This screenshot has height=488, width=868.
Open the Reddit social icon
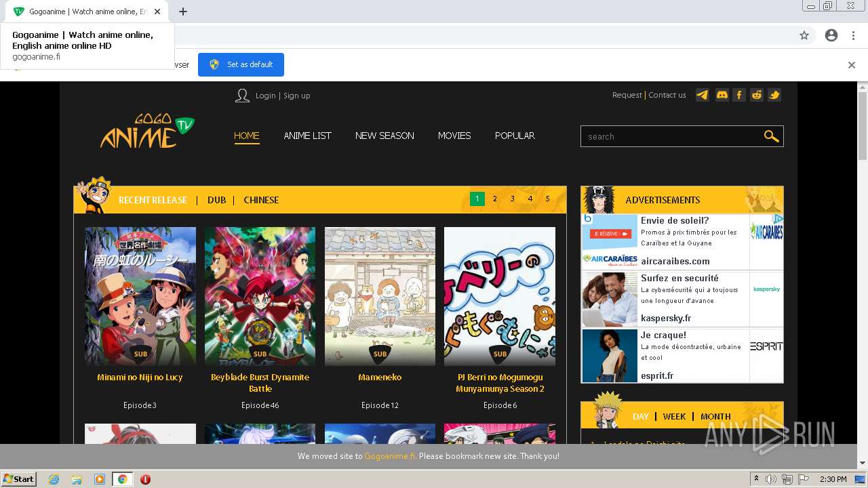click(x=757, y=95)
